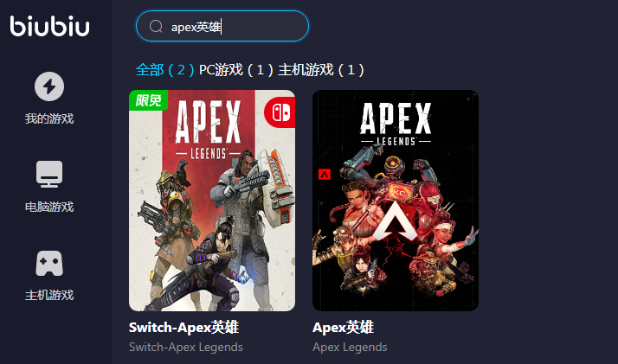Viewport: 618px width, 364px height.
Task: Select the PC games monitor icon
Action: click(x=49, y=174)
